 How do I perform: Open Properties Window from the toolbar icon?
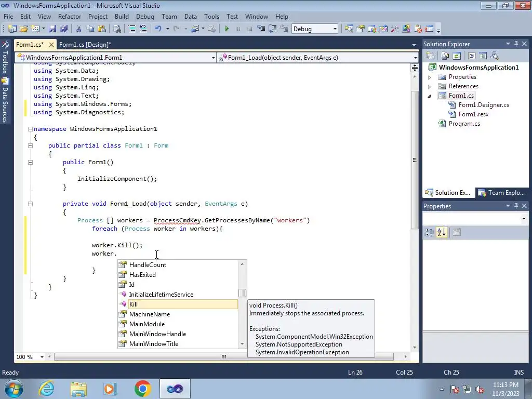(x=361, y=29)
